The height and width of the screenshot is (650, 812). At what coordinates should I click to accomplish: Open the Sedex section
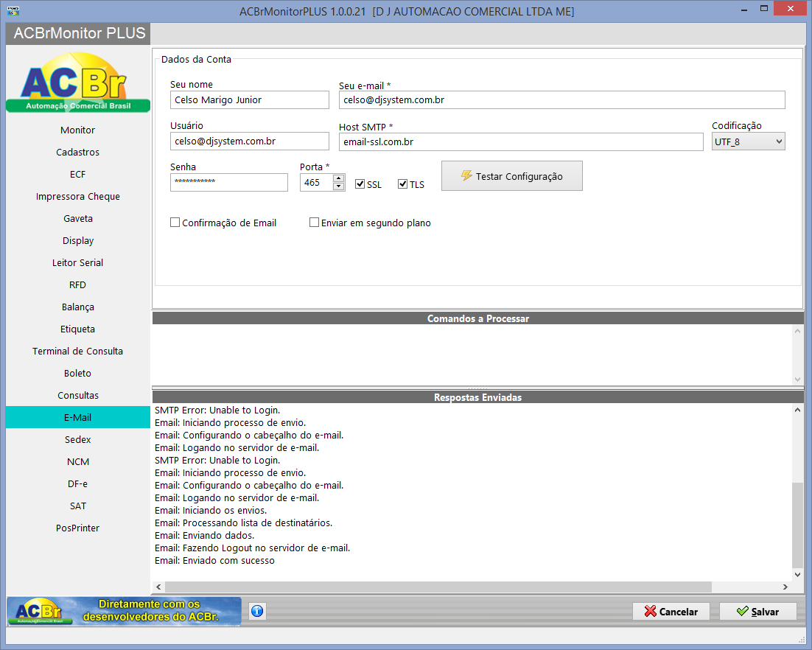[77, 440]
